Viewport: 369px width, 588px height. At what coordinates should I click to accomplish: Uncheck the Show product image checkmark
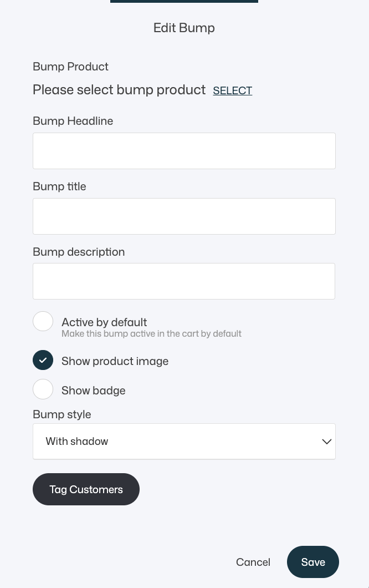pyautogui.click(x=43, y=360)
